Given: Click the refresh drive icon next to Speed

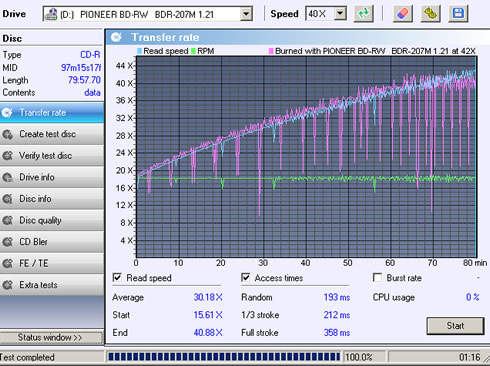Looking at the screenshot, I should pos(363,14).
